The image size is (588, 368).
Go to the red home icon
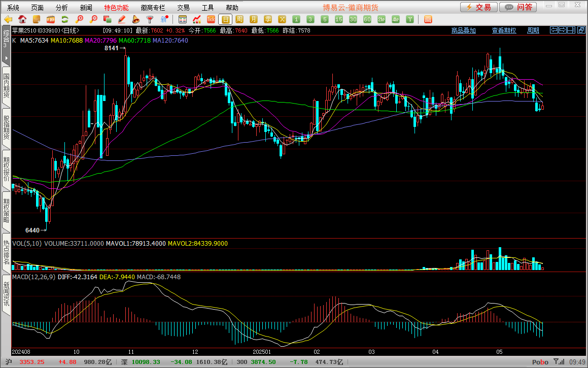tap(22, 19)
